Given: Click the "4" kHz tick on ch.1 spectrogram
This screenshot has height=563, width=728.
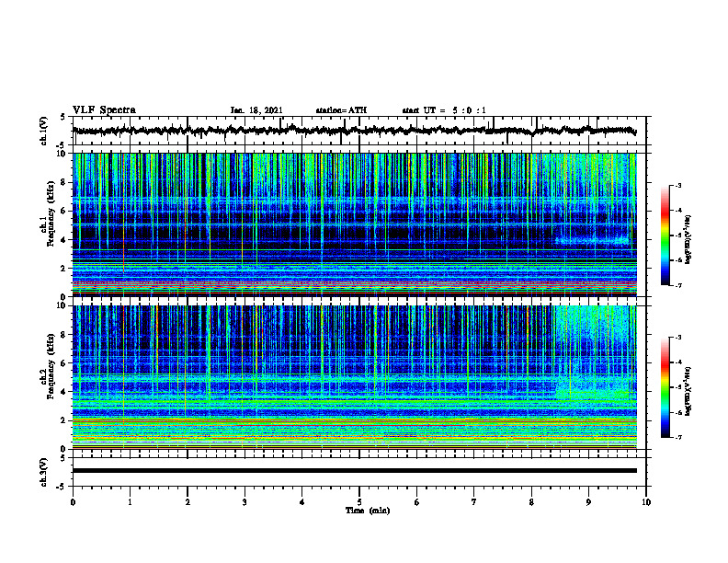Looking at the screenshot, I should coord(64,240).
